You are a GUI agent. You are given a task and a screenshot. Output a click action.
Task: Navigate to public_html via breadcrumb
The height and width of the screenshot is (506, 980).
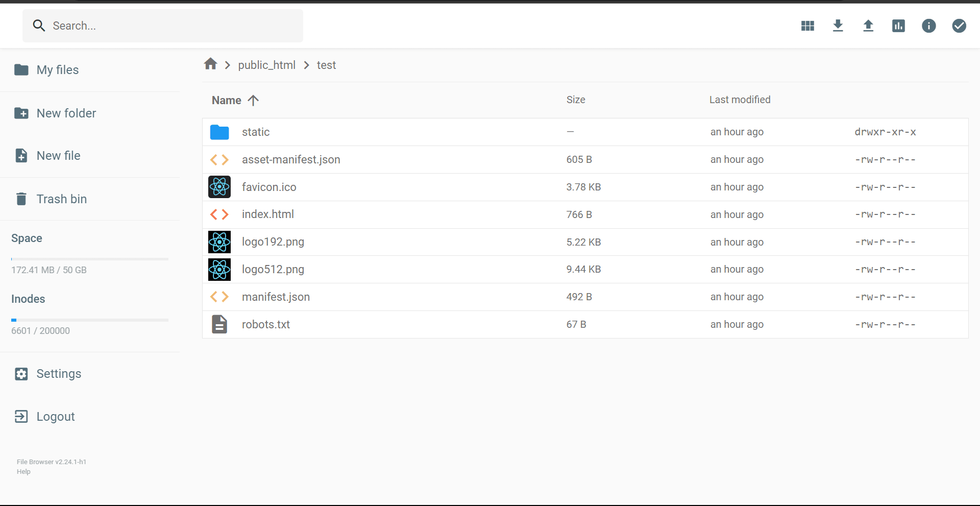[266, 65]
